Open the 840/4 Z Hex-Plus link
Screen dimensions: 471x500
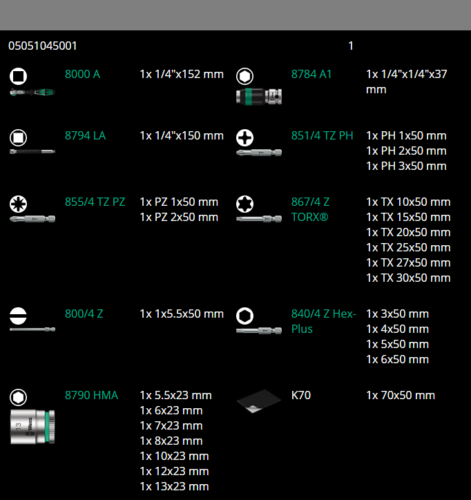(x=324, y=322)
